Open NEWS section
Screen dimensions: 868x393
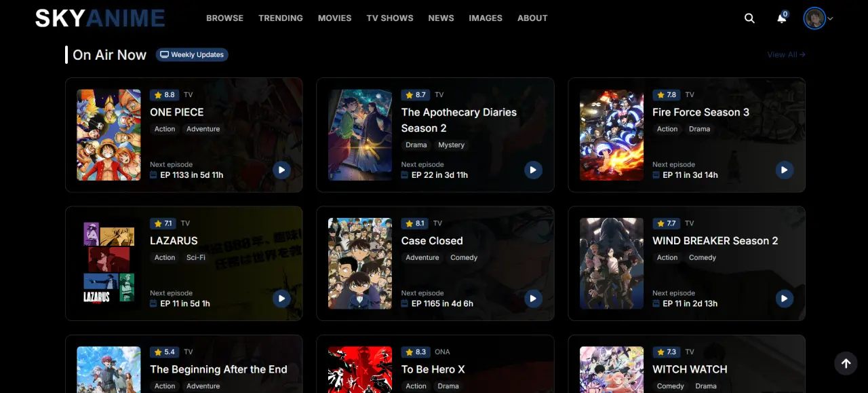click(x=441, y=18)
